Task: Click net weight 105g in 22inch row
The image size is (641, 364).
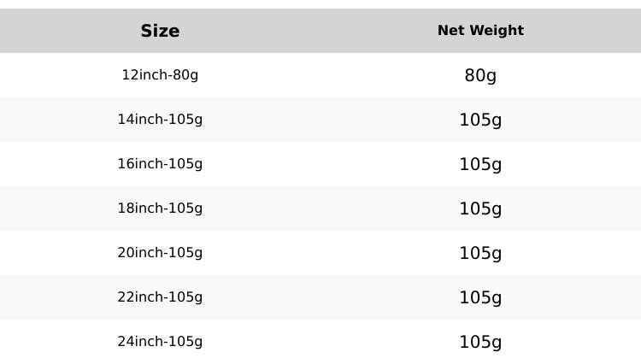Action: click(x=480, y=297)
